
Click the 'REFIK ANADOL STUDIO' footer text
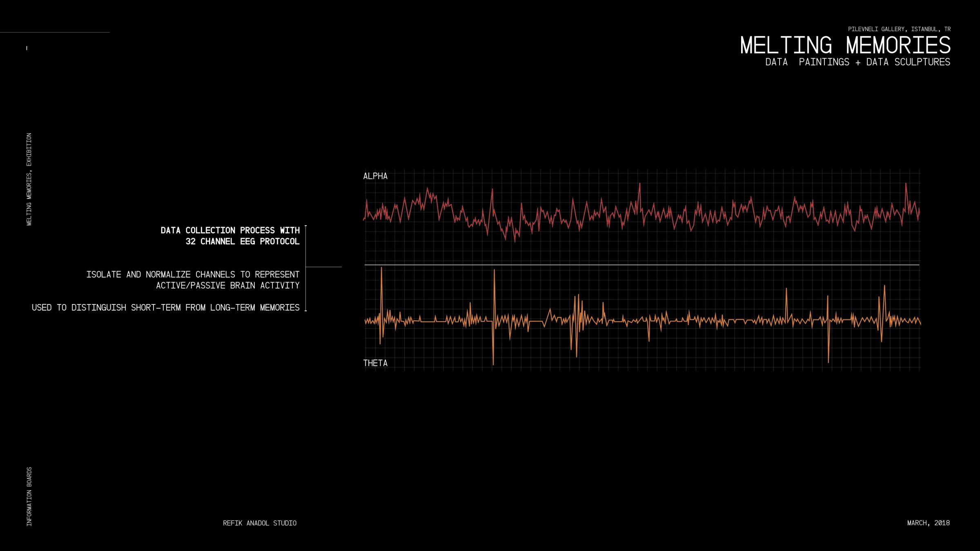(x=260, y=523)
